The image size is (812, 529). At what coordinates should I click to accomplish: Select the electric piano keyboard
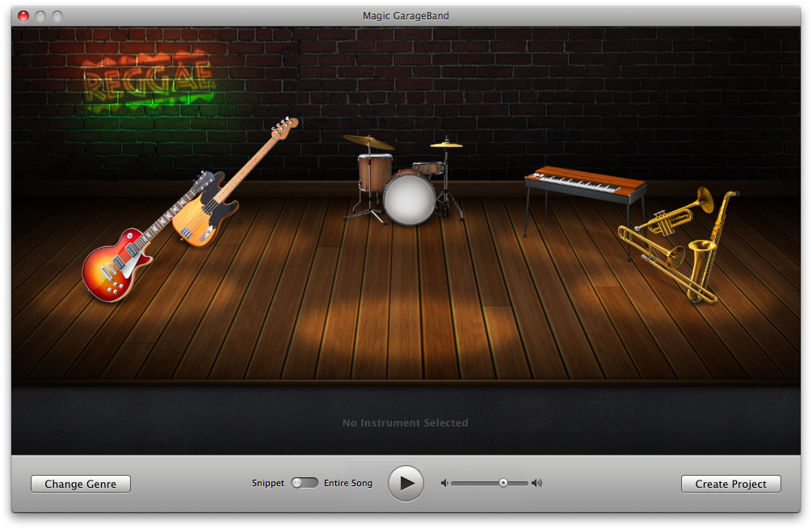[585, 183]
